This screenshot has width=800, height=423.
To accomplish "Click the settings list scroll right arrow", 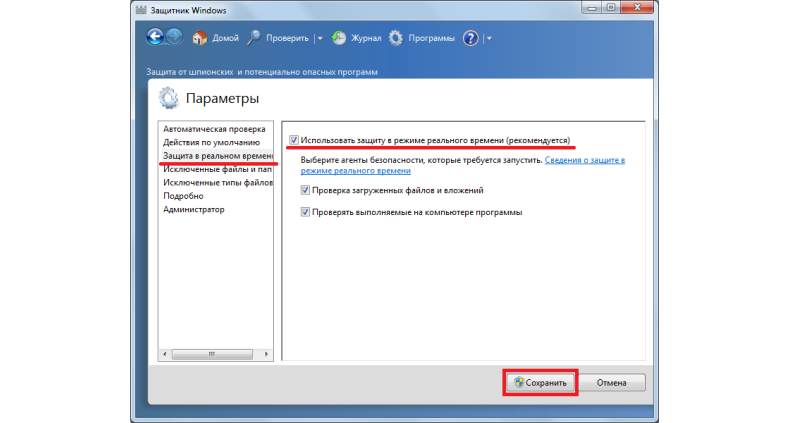I will pyautogui.click(x=266, y=354).
